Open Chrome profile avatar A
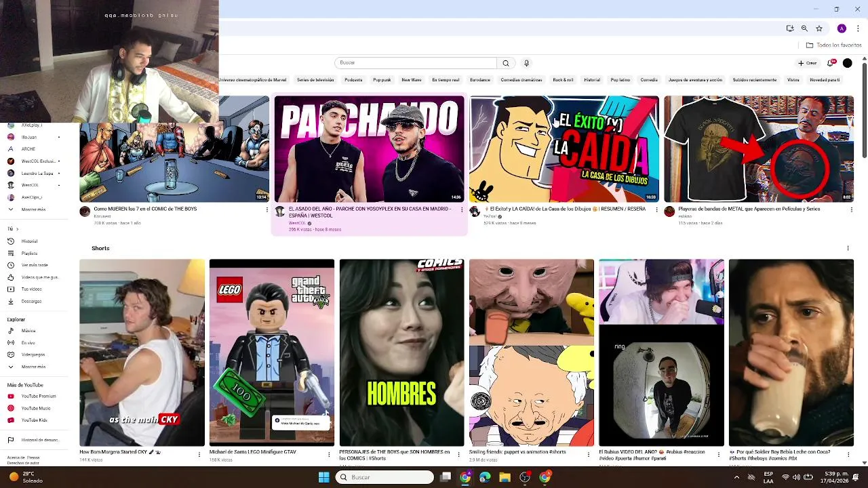The height and width of the screenshot is (488, 868). pos(842,28)
